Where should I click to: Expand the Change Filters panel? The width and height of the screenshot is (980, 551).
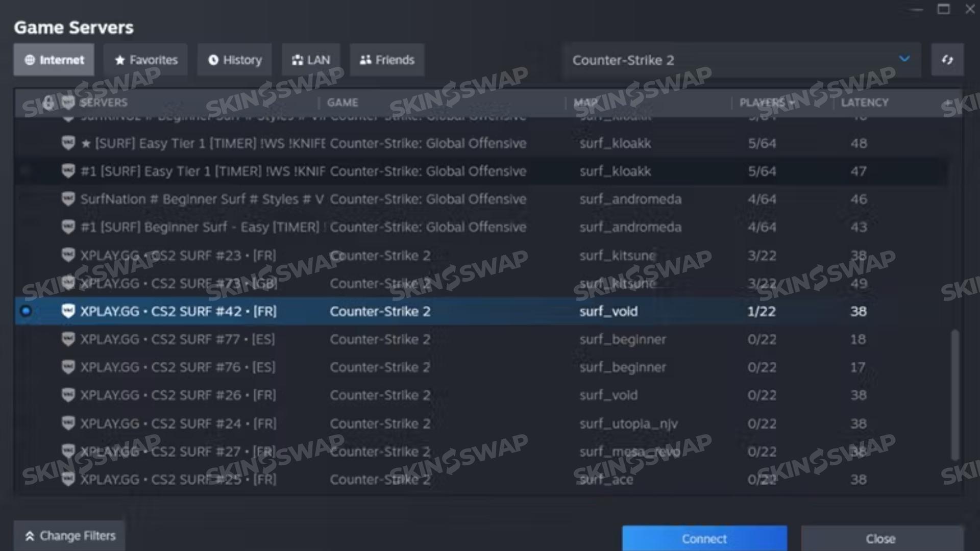pyautogui.click(x=69, y=536)
